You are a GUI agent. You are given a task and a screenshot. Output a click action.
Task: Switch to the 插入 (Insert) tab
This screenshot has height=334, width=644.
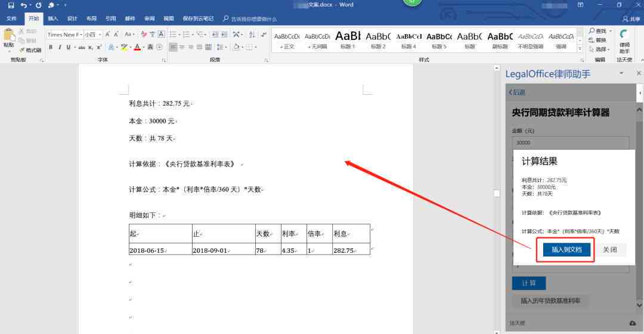coord(53,18)
